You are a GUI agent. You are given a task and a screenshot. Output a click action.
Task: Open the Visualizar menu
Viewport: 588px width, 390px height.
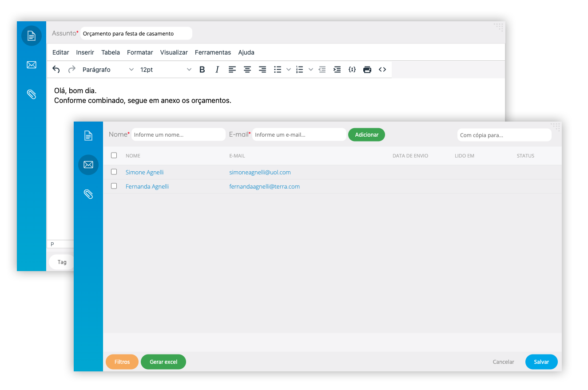coord(174,52)
